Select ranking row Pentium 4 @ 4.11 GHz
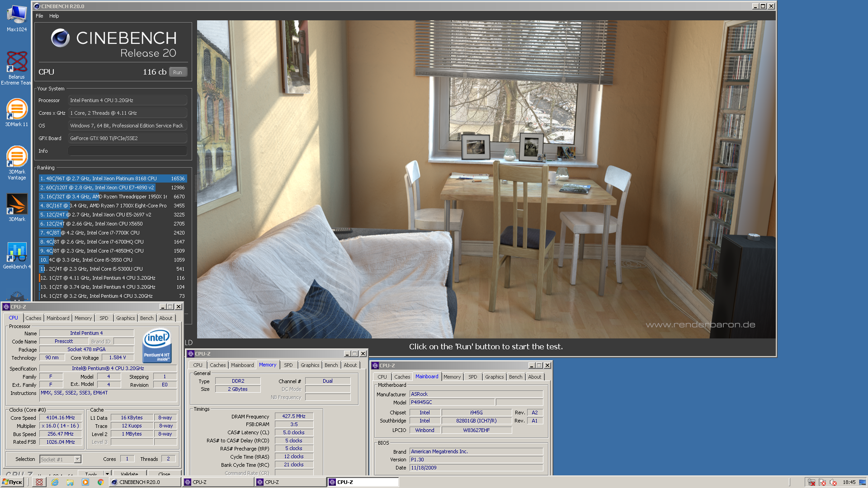The width and height of the screenshot is (868, 488). pos(113,278)
